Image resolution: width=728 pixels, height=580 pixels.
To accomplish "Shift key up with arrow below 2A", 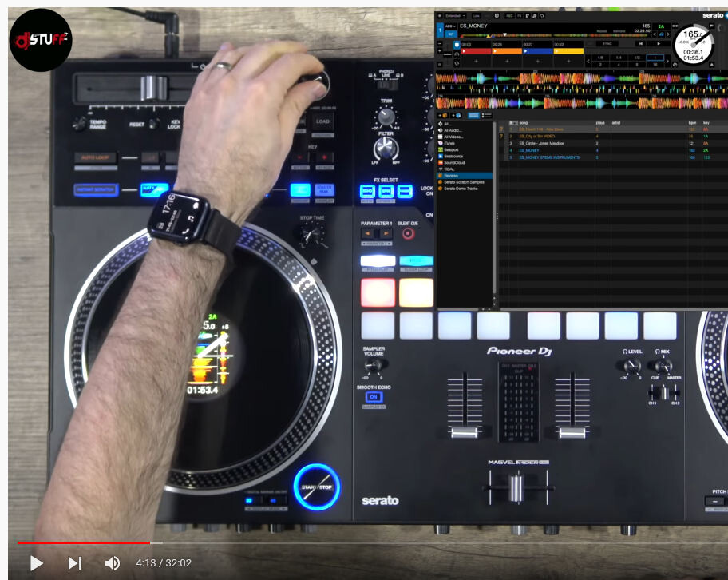I will tap(667, 34).
